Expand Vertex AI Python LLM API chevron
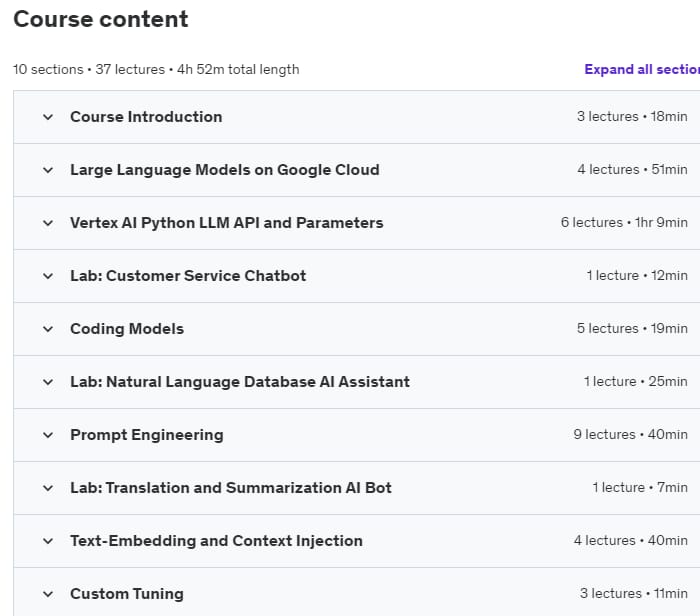 pyautogui.click(x=48, y=223)
